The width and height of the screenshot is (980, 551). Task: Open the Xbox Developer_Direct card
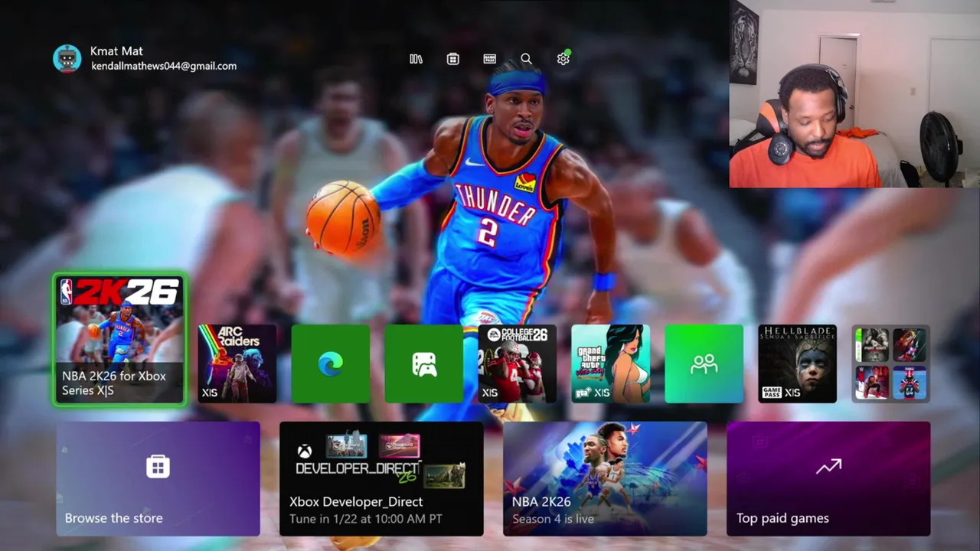coord(381,478)
